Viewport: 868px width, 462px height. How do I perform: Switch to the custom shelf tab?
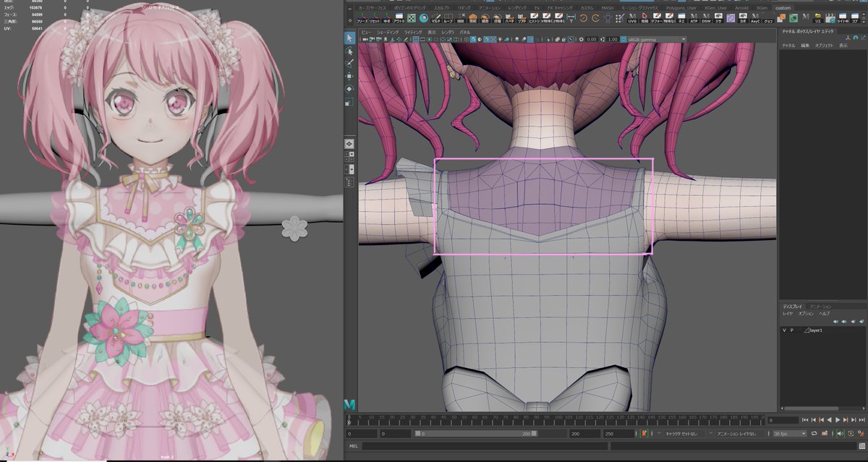pyautogui.click(x=783, y=8)
